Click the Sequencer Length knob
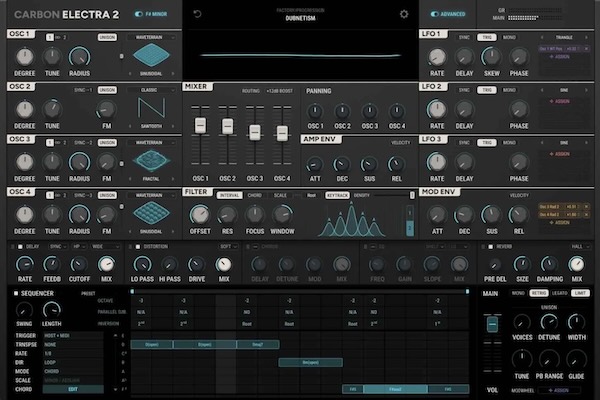Image resolution: width=600 pixels, height=400 pixels. pos(52,310)
